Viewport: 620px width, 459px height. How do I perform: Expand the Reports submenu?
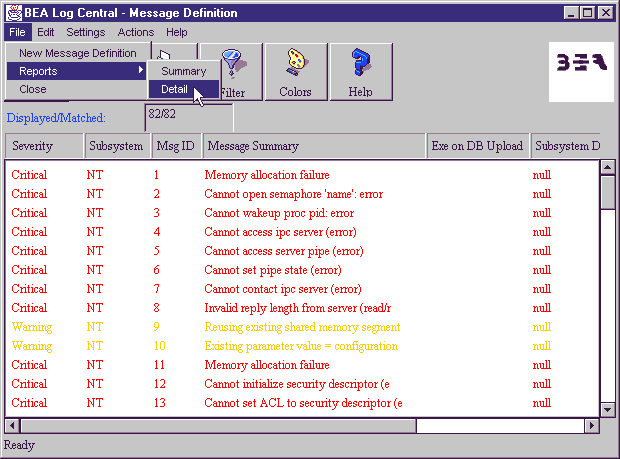point(76,71)
